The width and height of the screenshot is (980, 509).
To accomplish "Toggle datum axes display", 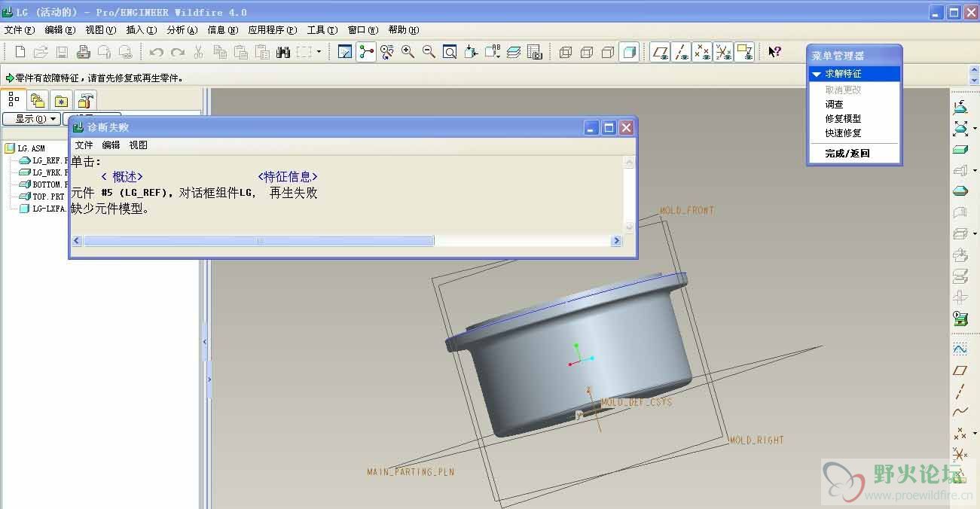I will tap(682, 52).
